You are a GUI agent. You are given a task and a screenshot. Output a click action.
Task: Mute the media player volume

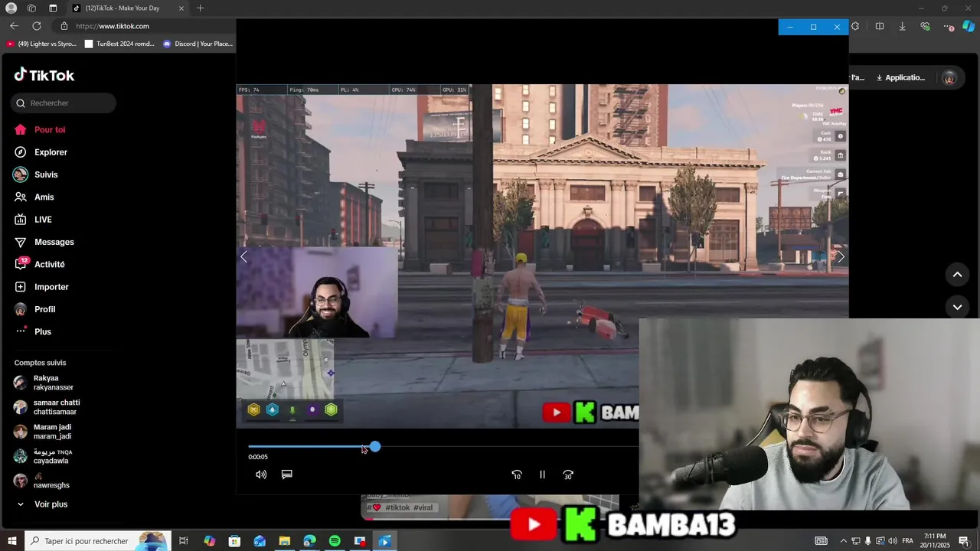[x=261, y=474]
